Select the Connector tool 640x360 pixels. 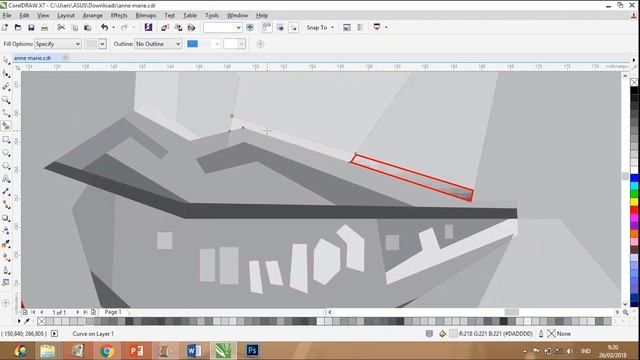[6, 205]
